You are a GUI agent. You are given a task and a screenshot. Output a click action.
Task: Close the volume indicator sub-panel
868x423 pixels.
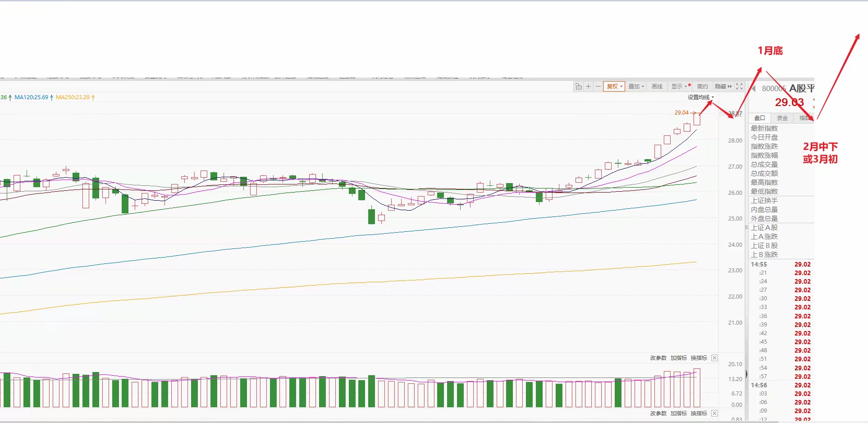click(714, 358)
